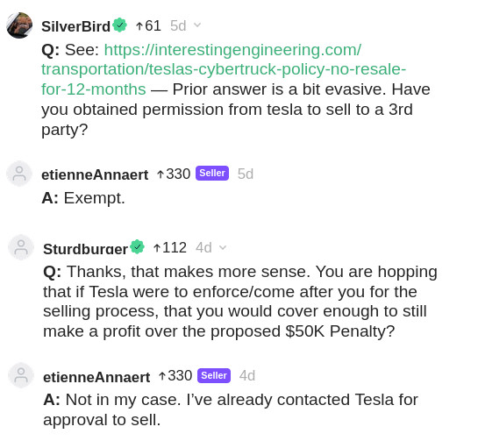Click etienneAnnaert's avatar on the Exempt answer
Viewport: 478px width, 448px height.
(x=19, y=174)
